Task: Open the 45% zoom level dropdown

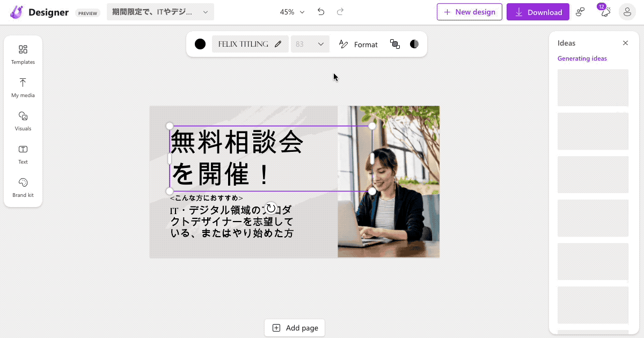Action: coord(291,11)
